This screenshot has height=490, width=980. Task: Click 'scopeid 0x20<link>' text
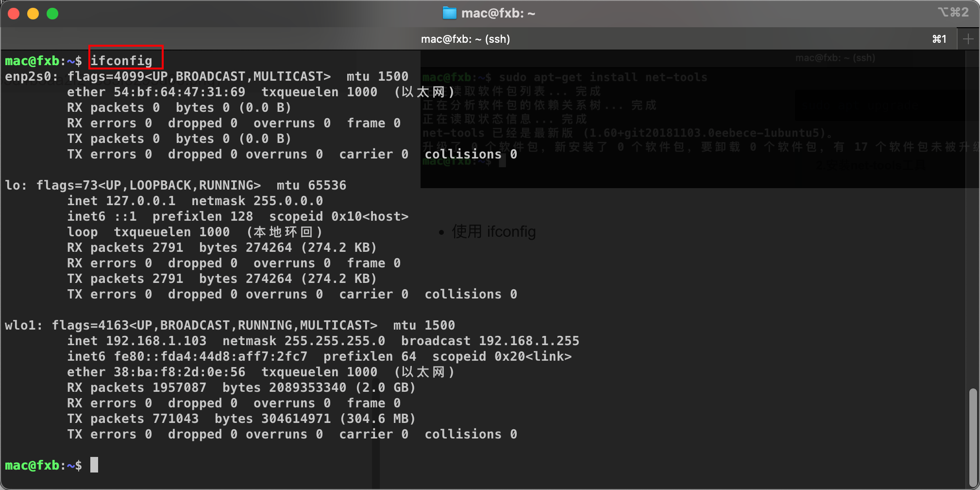[x=502, y=356]
